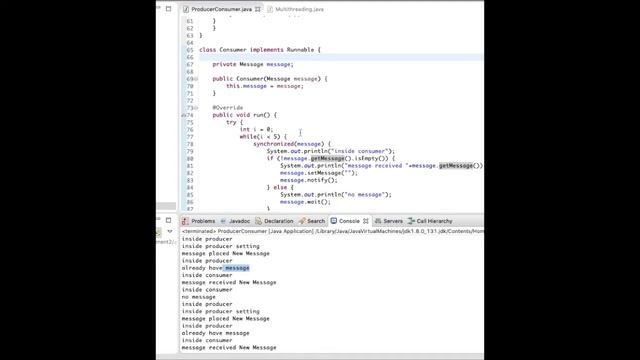This screenshot has height=360, width=640.
Task: Click 'while(i < 5)' loop line
Action: [x=263, y=137]
